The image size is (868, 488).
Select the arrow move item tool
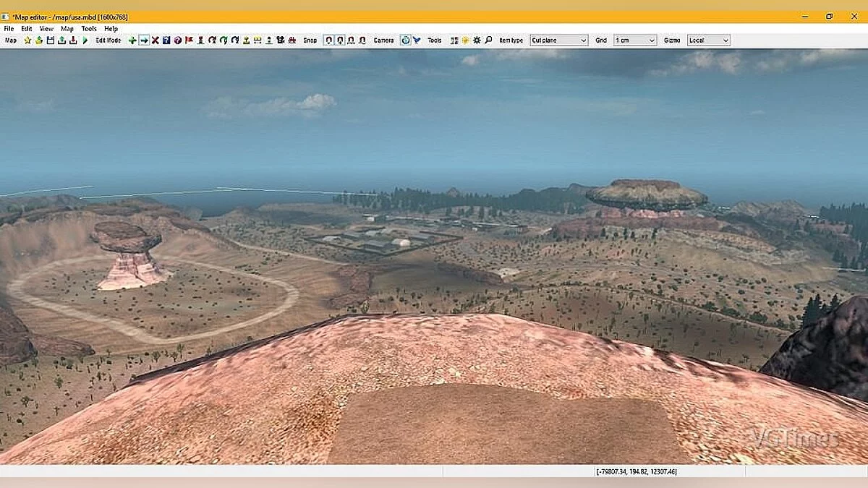tap(144, 40)
